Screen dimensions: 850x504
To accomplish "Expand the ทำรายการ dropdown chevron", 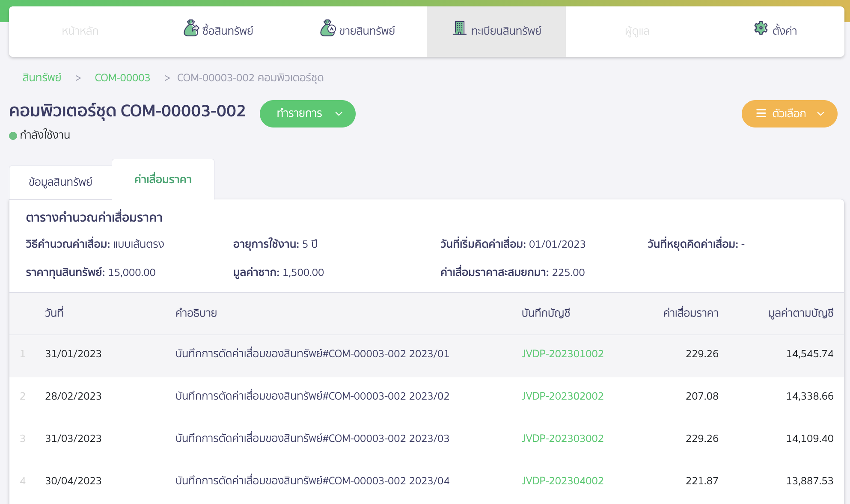I will [x=339, y=114].
